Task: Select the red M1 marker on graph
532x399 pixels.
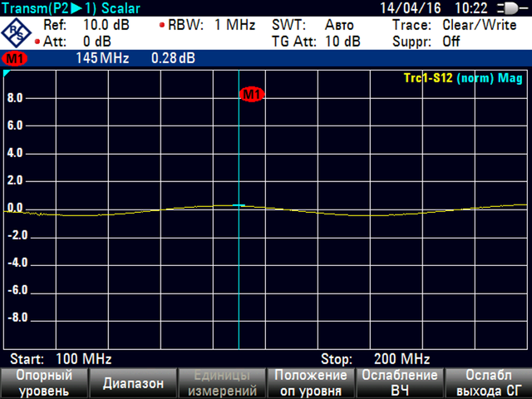Action: (251, 95)
